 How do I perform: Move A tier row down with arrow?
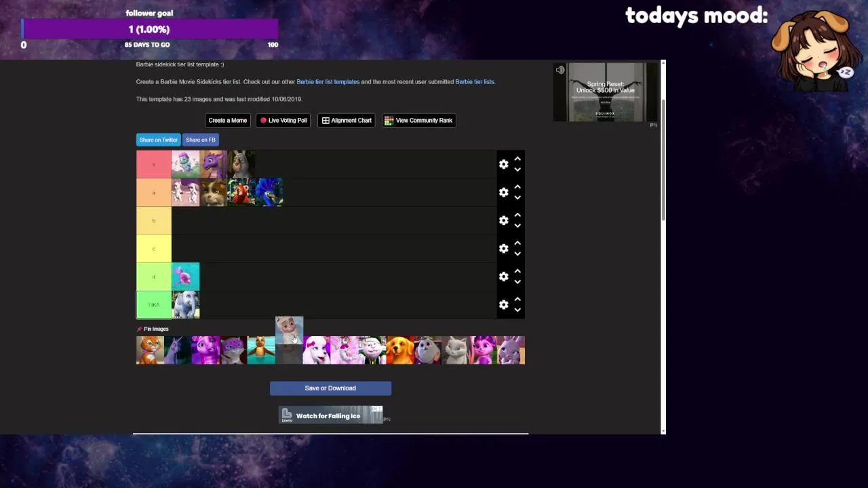[x=517, y=198]
